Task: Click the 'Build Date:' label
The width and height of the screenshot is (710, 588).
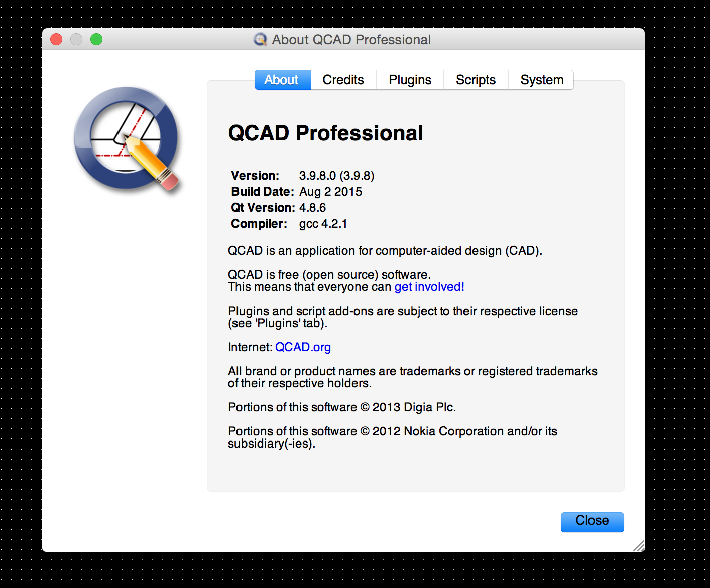Action: 263,192
